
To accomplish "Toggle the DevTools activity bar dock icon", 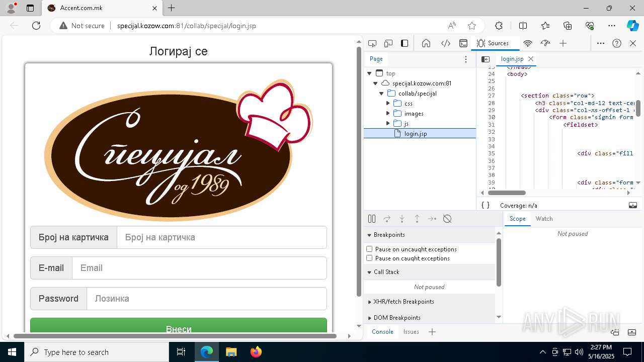I will point(405,43).
